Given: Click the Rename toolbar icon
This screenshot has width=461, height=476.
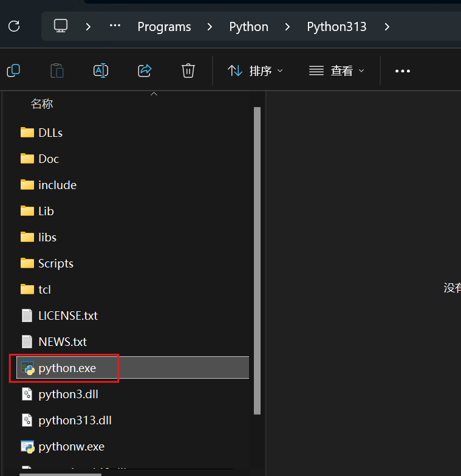Looking at the screenshot, I should click(101, 71).
